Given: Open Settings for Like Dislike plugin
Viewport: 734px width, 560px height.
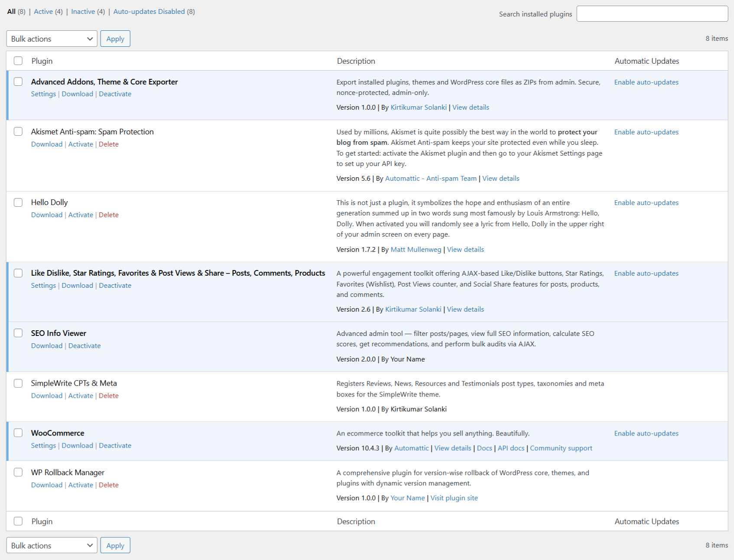Looking at the screenshot, I should (x=43, y=286).
